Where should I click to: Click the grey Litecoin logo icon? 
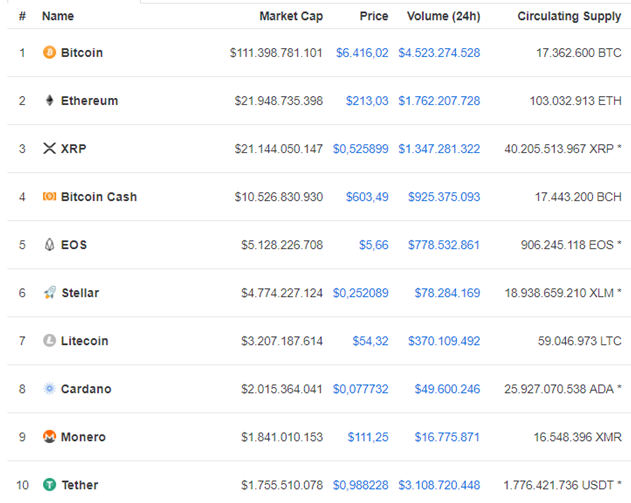pyautogui.click(x=49, y=340)
